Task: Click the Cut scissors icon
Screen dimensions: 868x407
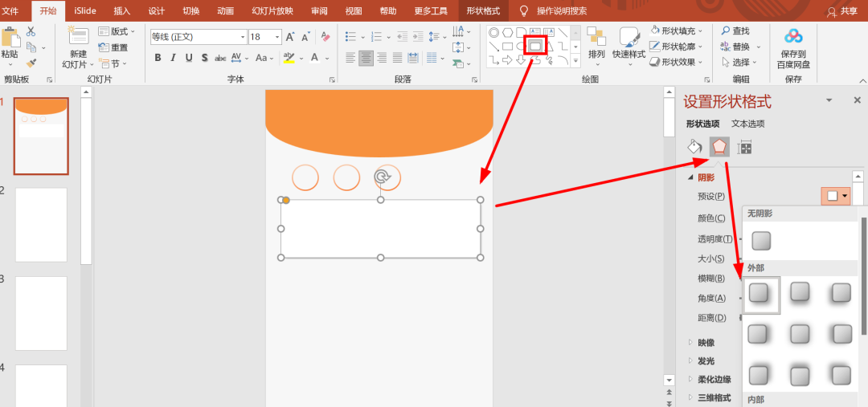Action: tap(31, 31)
